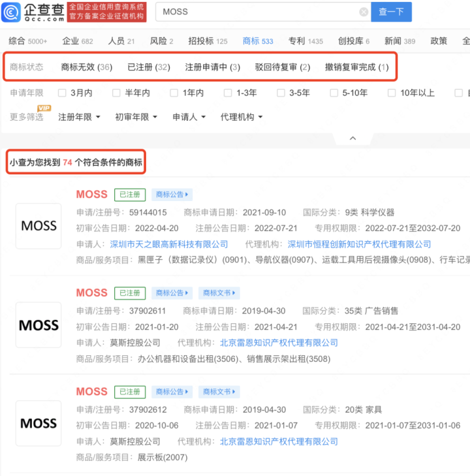Switch to the 企业 682 tab

point(78,41)
